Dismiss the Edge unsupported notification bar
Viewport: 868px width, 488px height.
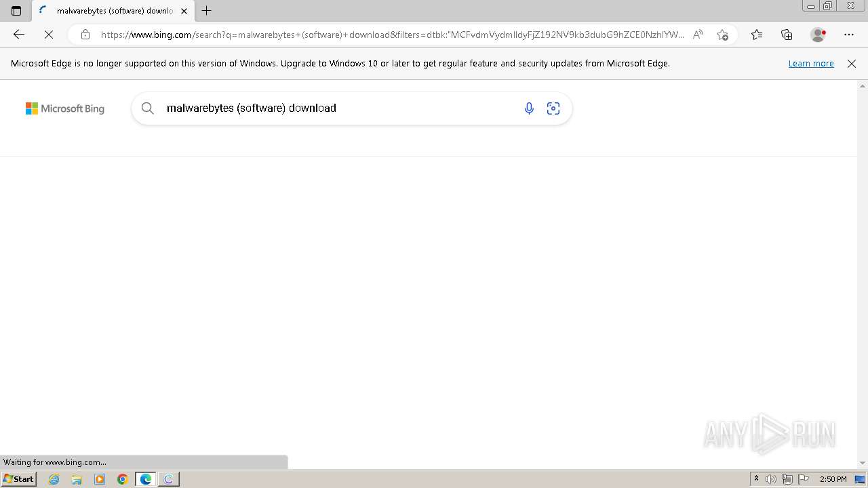pyautogui.click(x=852, y=63)
